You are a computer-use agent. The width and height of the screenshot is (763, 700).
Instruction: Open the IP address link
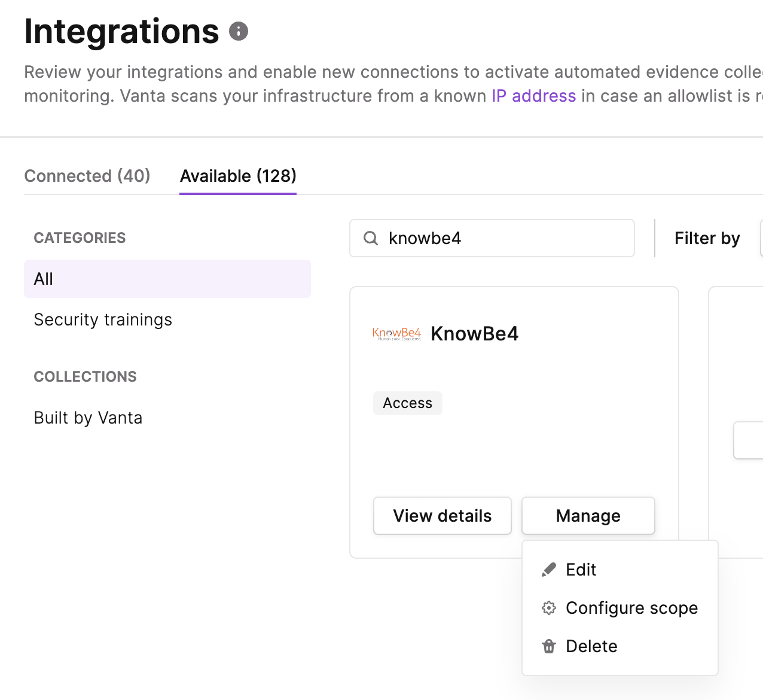click(534, 96)
